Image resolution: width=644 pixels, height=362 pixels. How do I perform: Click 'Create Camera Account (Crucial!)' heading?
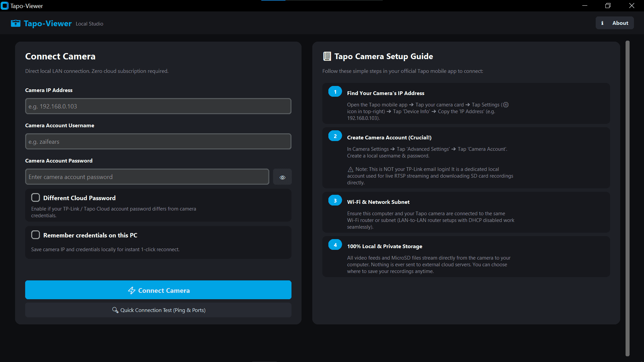tap(389, 138)
